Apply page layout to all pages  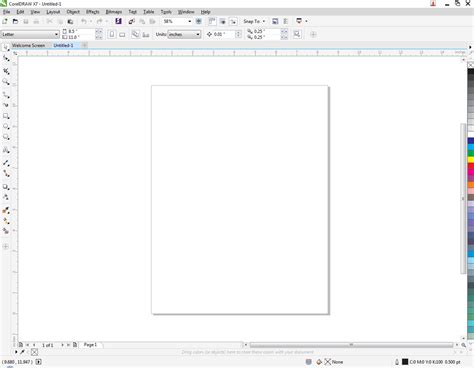(135, 34)
